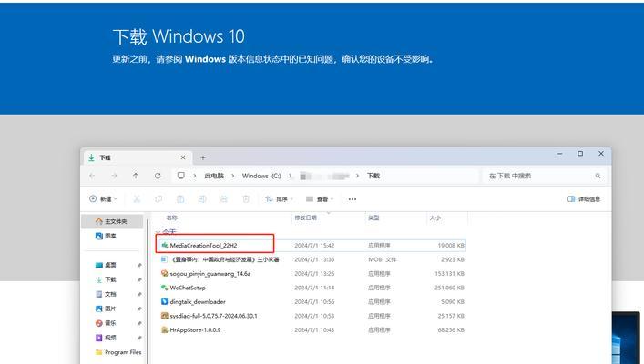Click the 下载 Windows 10 heading

(179, 36)
